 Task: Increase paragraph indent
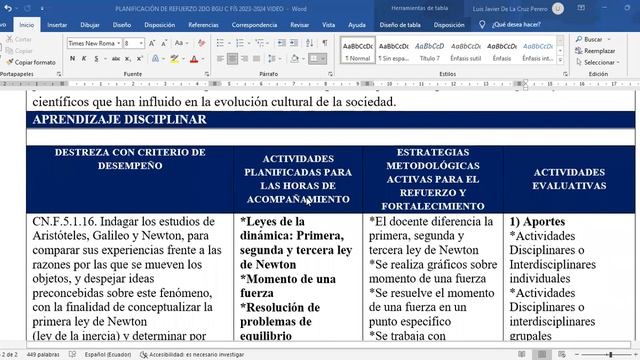point(294,43)
